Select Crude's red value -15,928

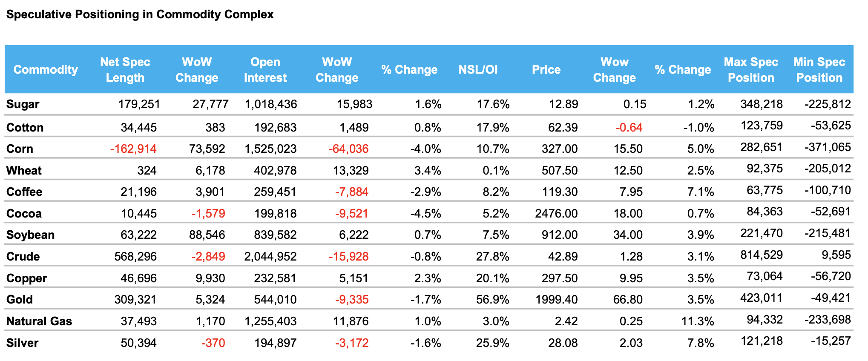click(x=349, y=257)
